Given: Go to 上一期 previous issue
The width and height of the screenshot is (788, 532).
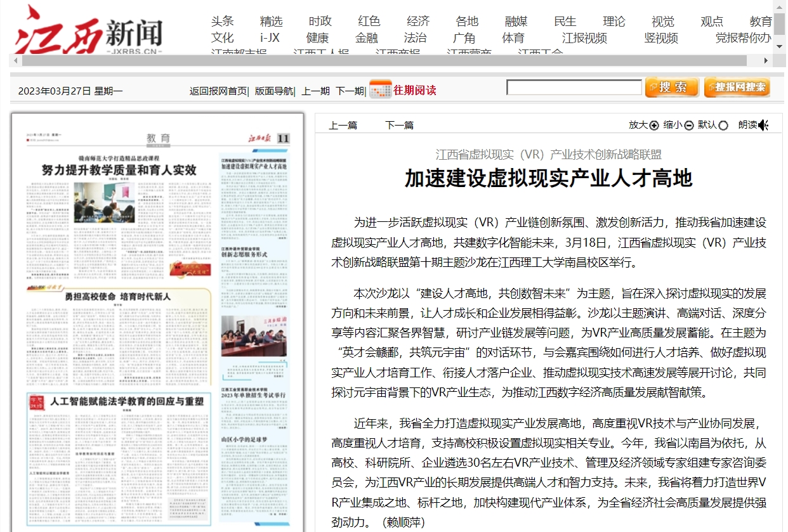Looking at the screenshot, I should pos(315,91).
